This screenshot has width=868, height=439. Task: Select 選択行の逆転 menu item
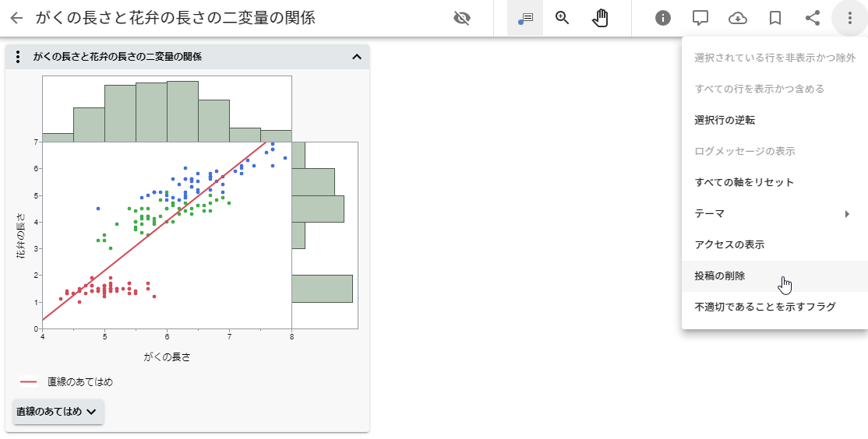(725, 120)
